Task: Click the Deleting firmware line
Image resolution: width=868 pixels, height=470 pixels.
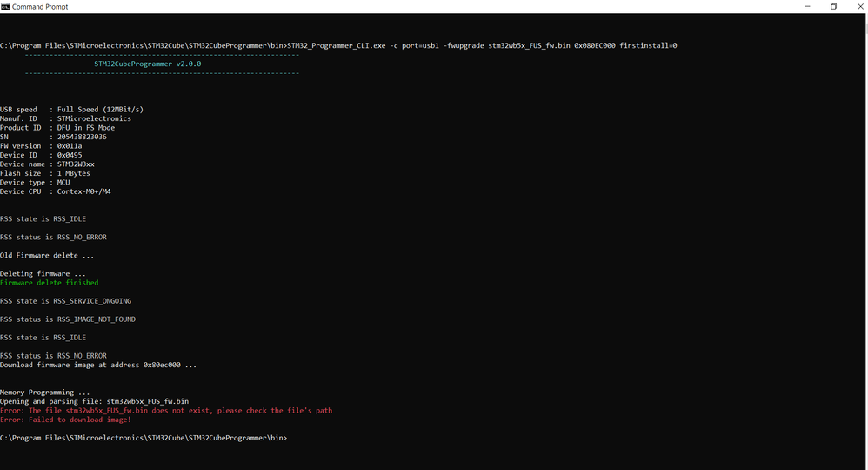Action: point(43,274)
